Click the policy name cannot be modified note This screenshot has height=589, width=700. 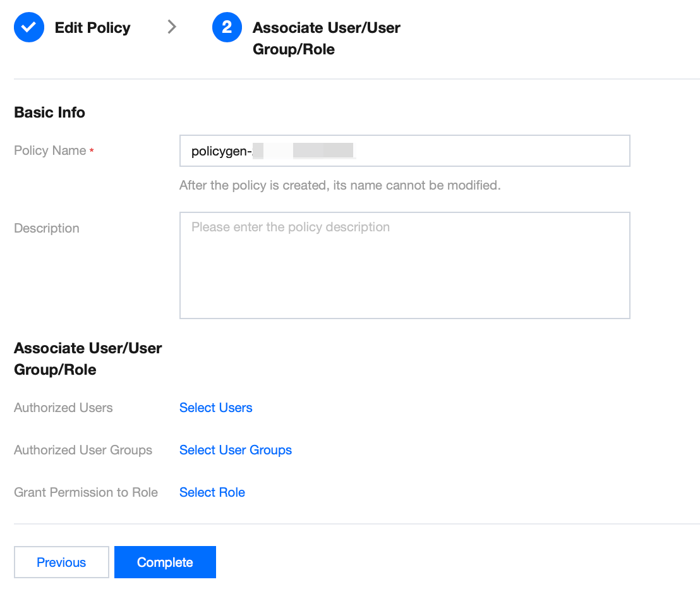[x=339, y=186]
